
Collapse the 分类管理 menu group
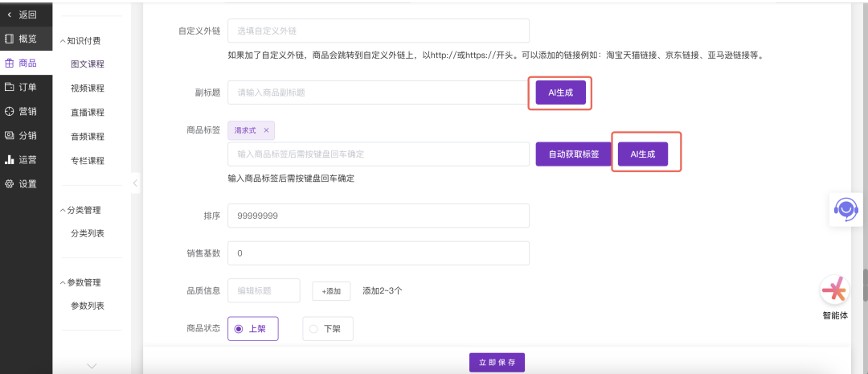point(63,210)
